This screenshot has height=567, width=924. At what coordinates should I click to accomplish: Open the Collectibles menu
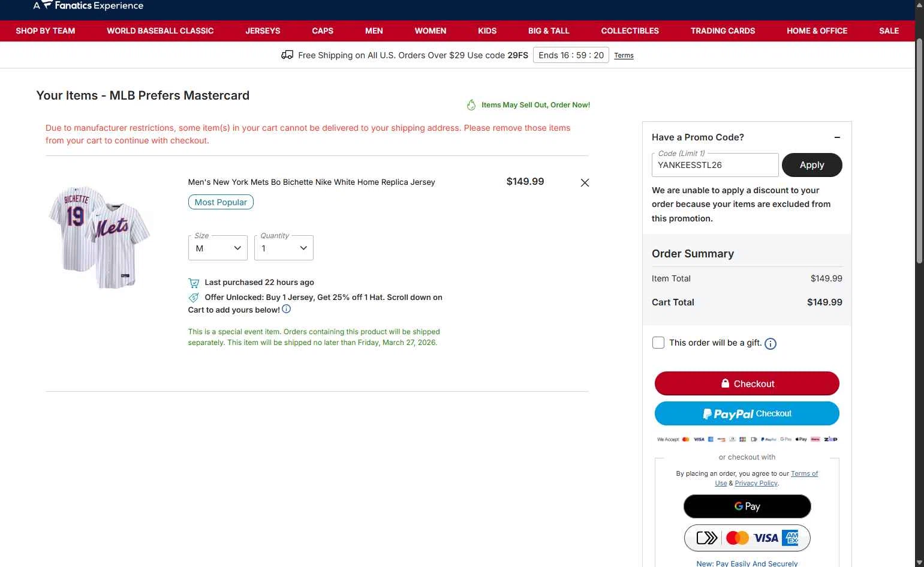click(x=630, y=31)
